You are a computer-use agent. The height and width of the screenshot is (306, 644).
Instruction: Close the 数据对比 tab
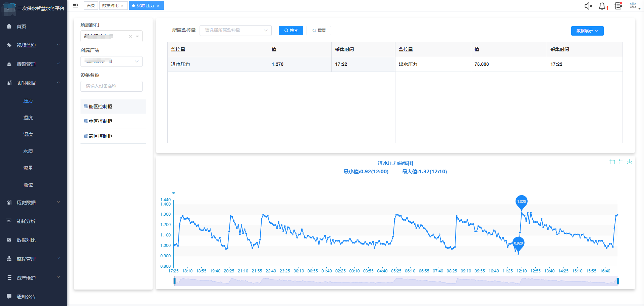click(x=122, y=6)
